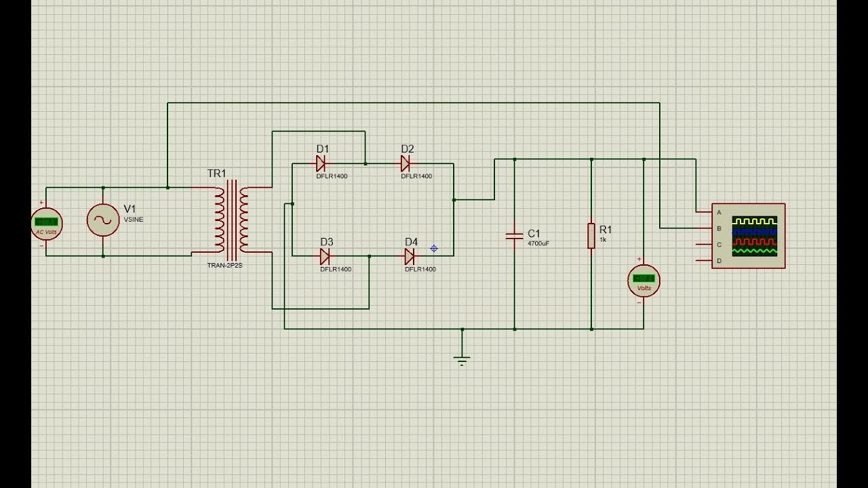Select diode D2
Image resolution: width=868 pixels, height=488 pixels.
406,163
